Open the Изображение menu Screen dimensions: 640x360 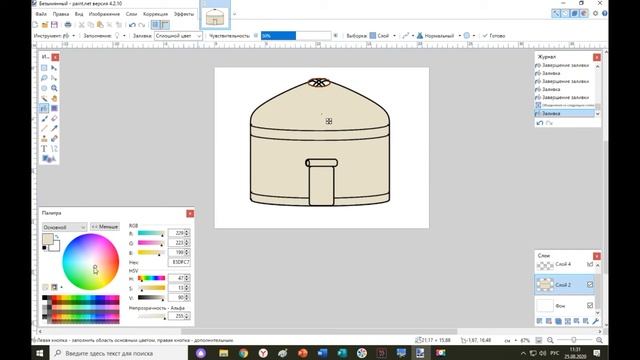click(104, 14)
